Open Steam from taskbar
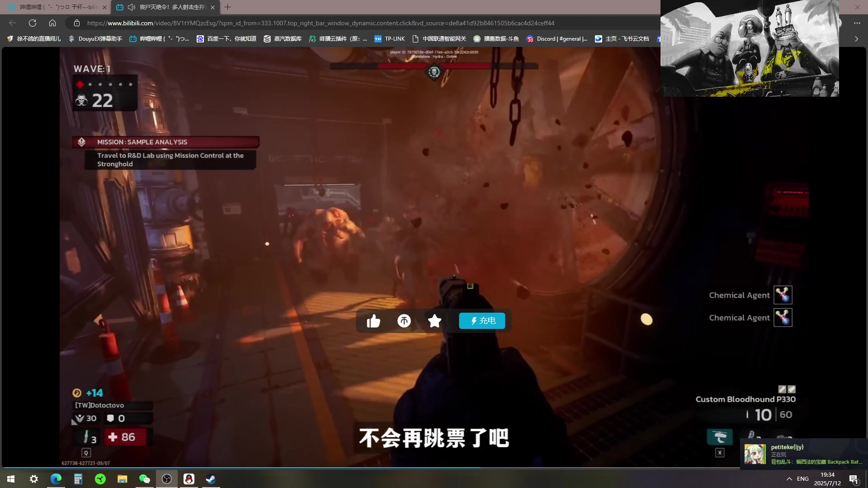The image size is (868, 488). 211,479
